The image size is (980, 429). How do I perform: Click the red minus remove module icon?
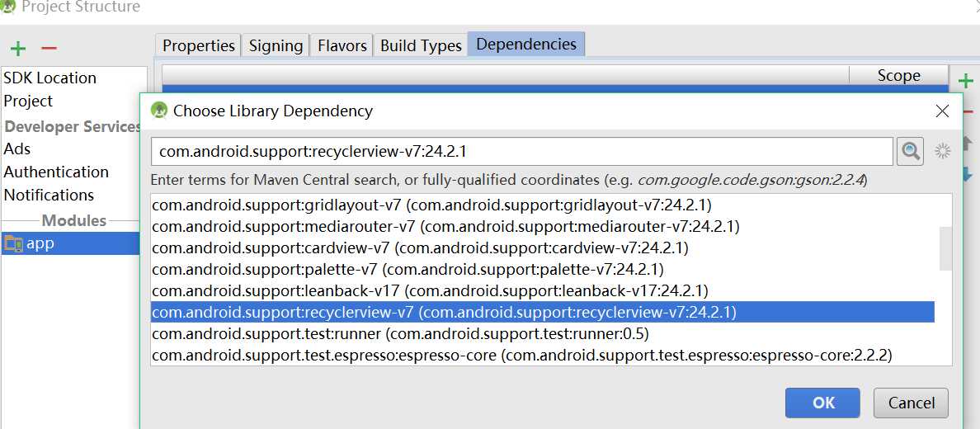pyautogui.click(x=49, y=48)
